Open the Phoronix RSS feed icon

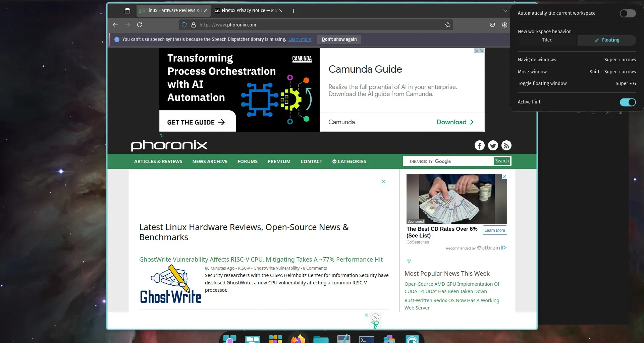[506, 145]
